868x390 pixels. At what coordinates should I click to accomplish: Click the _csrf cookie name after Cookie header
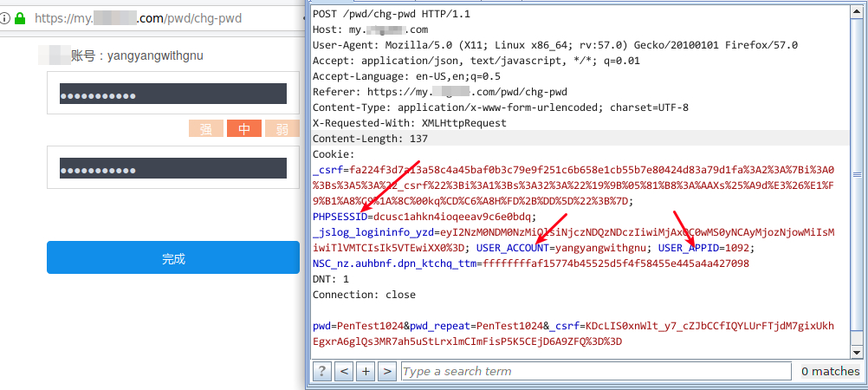click(x=327, y=170)
